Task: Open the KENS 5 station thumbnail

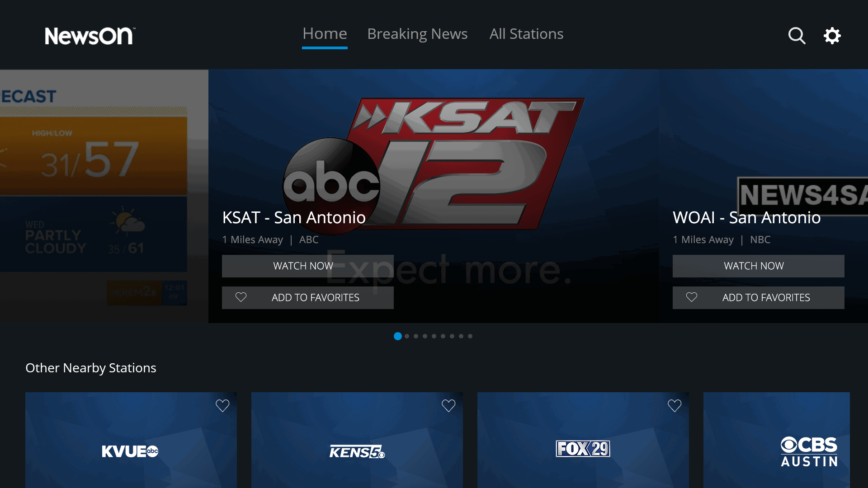Action: [x=357, y=440]
